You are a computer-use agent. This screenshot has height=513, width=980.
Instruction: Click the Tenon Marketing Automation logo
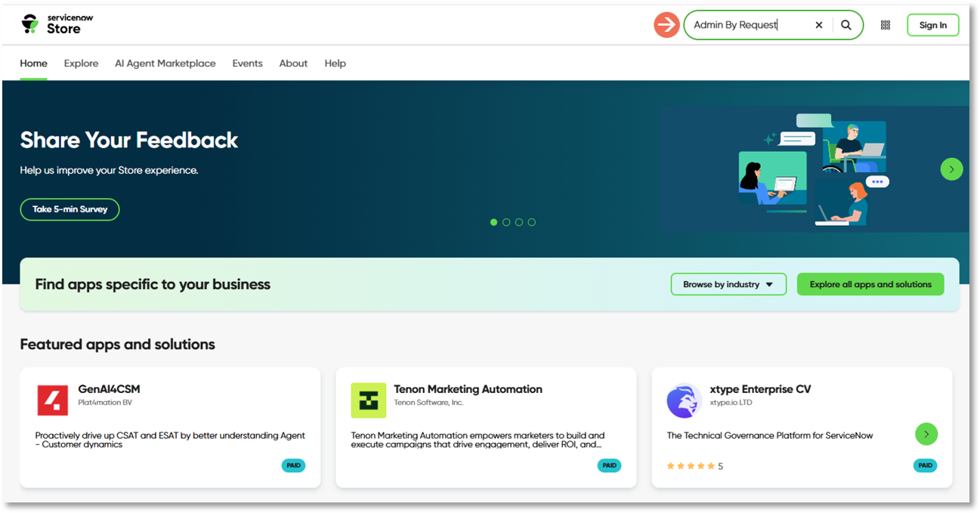tap(368, 400)
